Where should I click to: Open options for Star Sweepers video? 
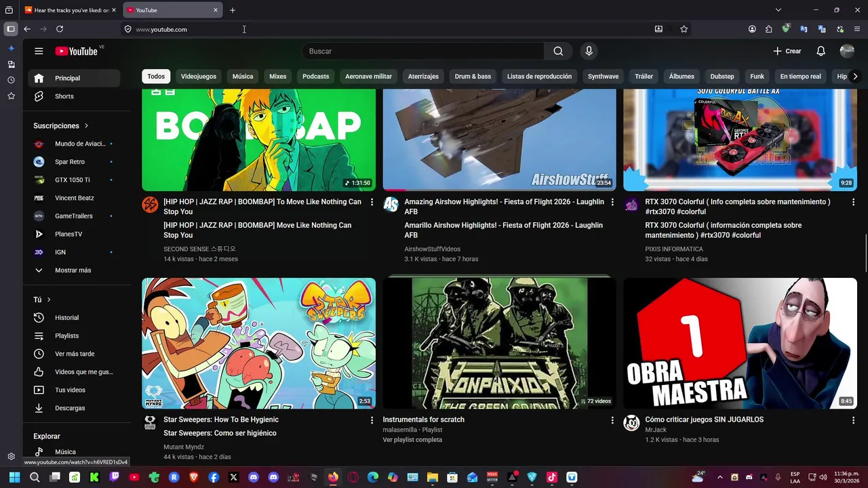[372, 420]
